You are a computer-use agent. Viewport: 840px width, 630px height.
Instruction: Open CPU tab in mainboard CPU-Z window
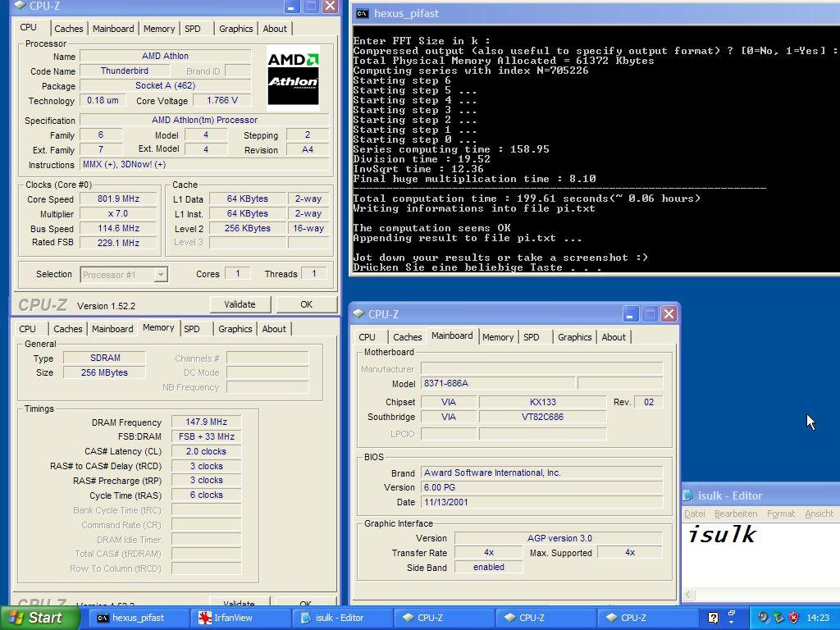pos(367,337)
